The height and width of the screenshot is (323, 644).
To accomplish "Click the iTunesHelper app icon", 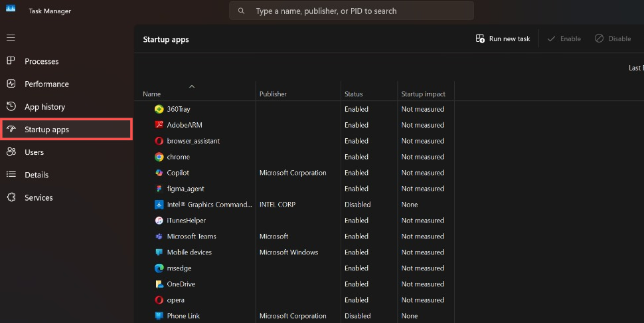I will pos(159,220).
